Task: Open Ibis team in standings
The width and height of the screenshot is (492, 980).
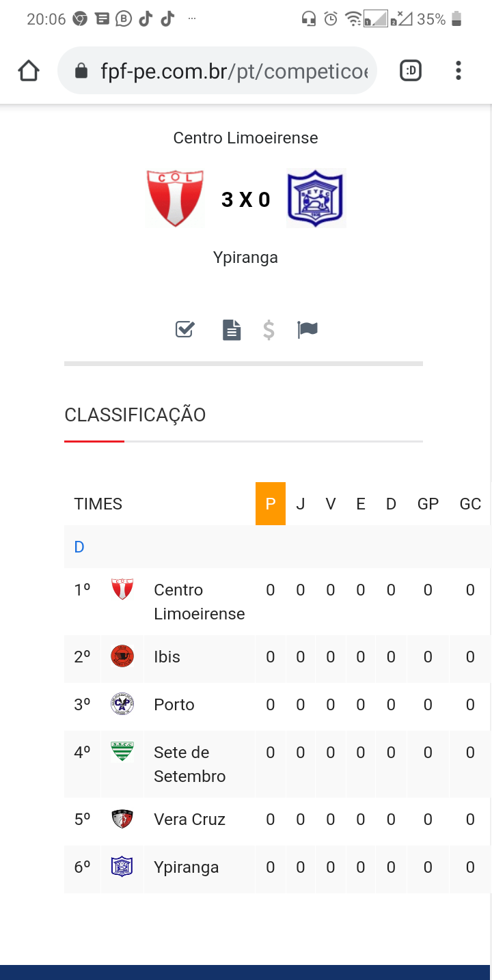Action: click(167, 657)
